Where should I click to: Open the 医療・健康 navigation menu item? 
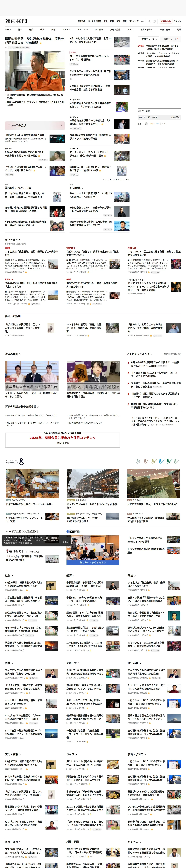pos(165,30)
